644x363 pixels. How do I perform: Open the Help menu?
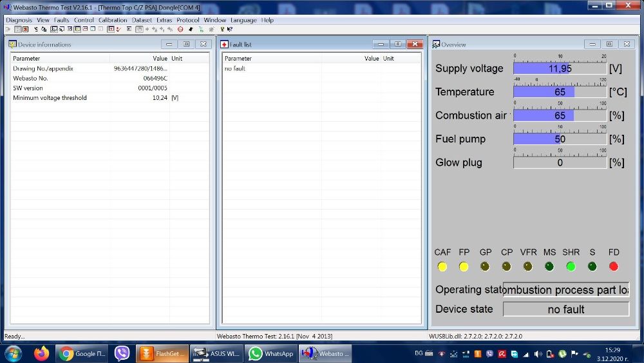267,20
